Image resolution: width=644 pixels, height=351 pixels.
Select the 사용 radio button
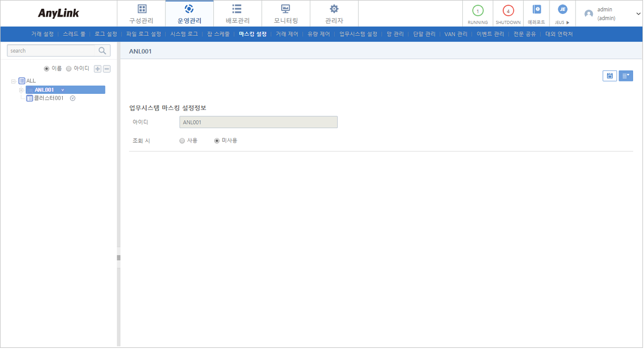click(182, 141)
